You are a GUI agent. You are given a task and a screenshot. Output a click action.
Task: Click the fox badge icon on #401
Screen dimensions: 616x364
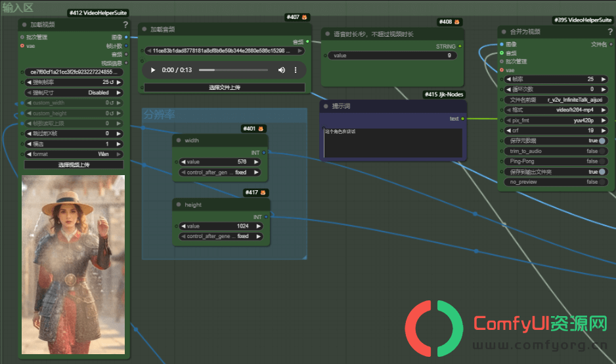(x=261, y=129)
